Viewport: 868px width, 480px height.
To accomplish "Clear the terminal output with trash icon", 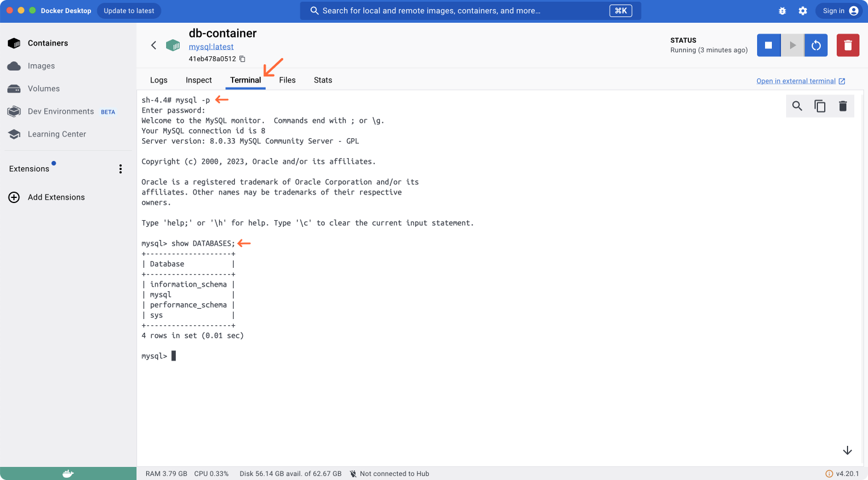I will pos(843,106).
